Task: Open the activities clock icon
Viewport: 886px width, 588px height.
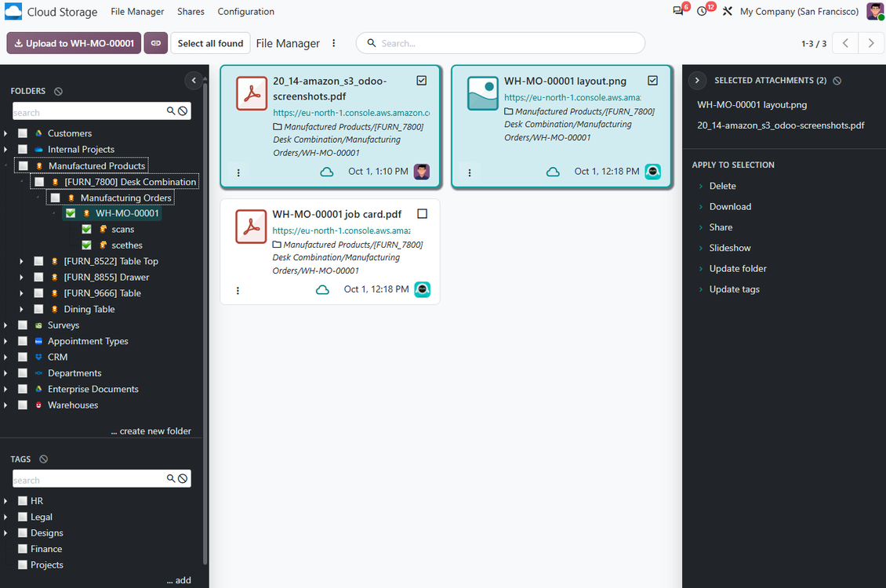Action: [x=702, y=11]
